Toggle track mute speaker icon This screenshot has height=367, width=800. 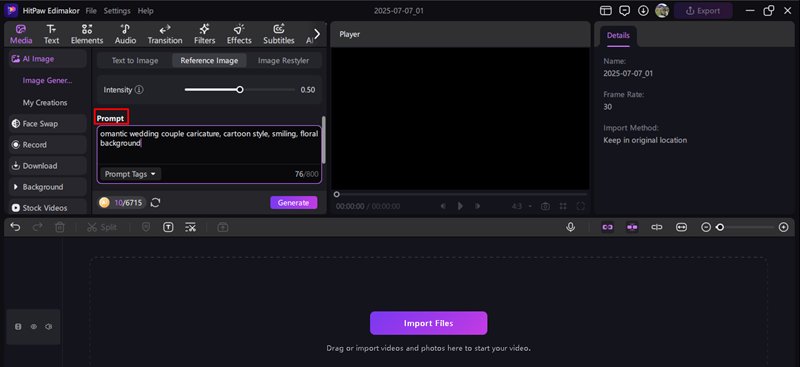coord(48,327)
